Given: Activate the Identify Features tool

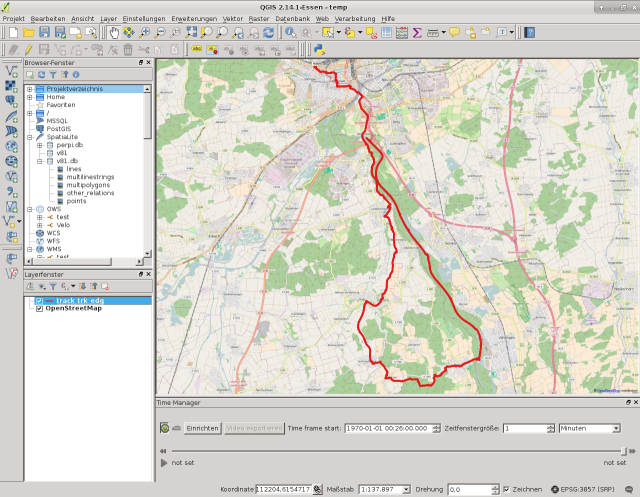Looking at the screenshot, I should [290, 32].
